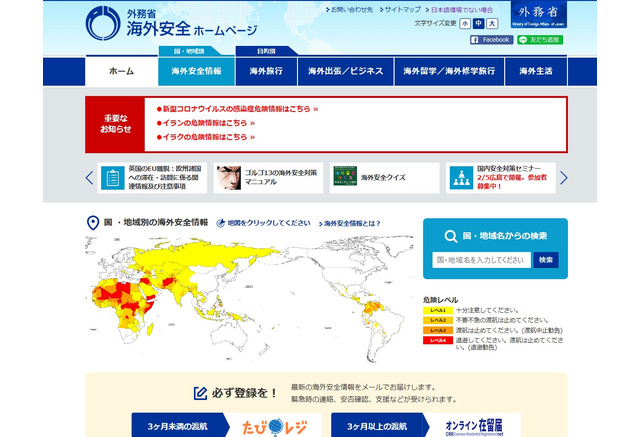Click the carousel right arrow

point(563,178)
